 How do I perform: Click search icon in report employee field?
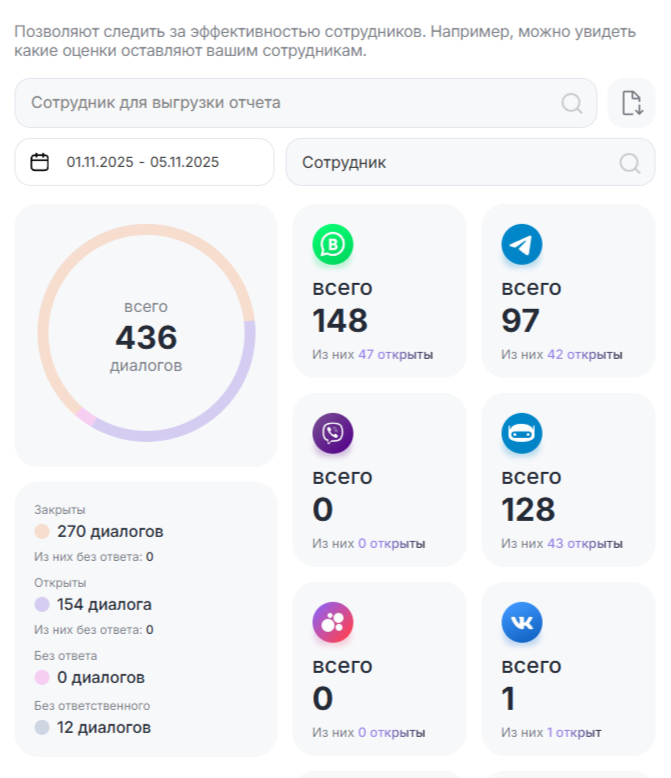572,103
